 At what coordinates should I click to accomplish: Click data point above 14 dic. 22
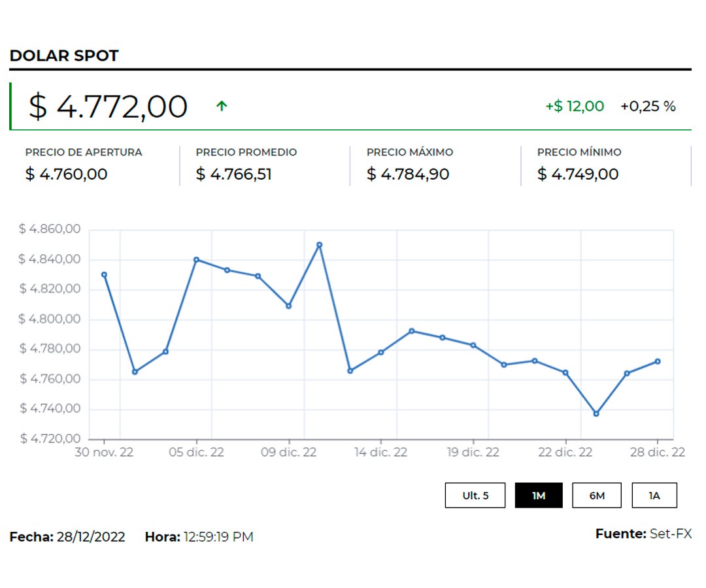[x=380, y=352]
